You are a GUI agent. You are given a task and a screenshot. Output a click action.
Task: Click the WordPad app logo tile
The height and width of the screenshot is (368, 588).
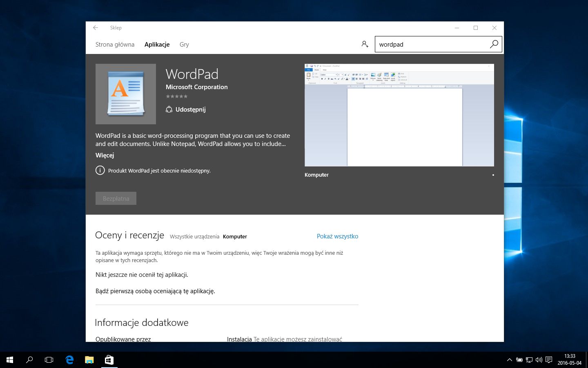click(x=126, y=94)
